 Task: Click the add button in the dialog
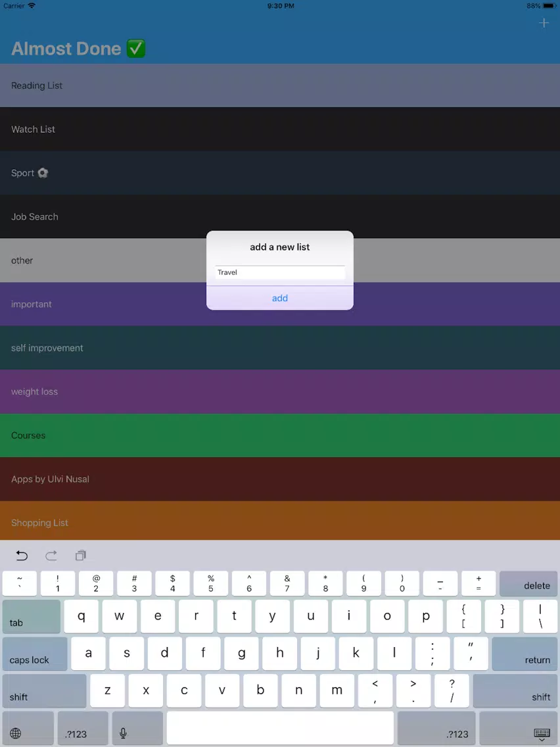(280, 299)
